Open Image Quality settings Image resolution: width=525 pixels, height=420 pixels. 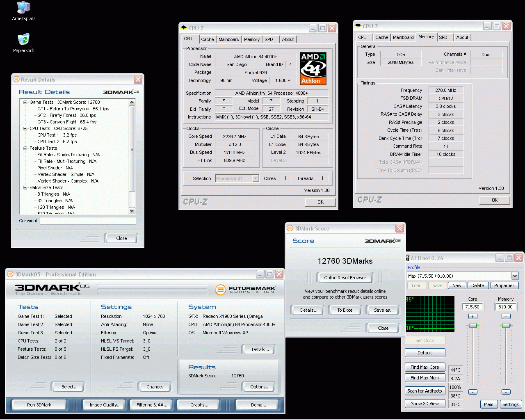tap(105, 405)
